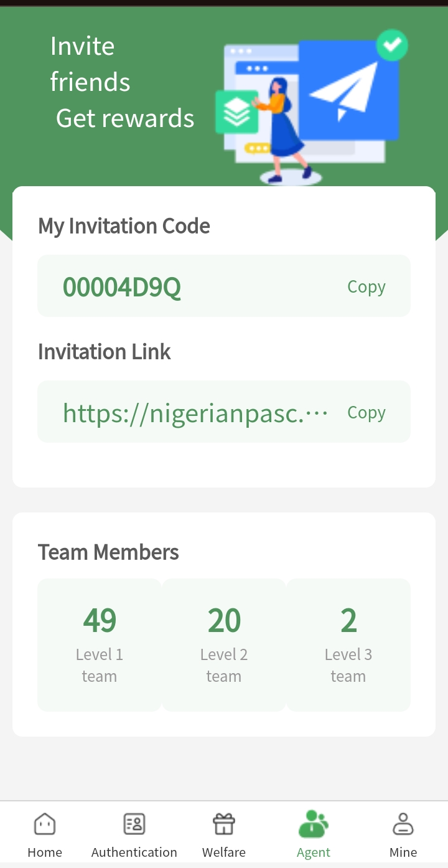The width and height of the screenshot is (448, 868).
Task: Tap the green layers icon in banner
Action: [x=237, y=112]
